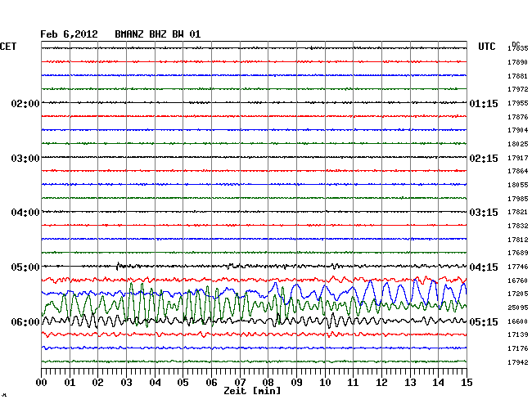The image size is (532, 404).
Task: Select the CET time label '04:00'
Action: pos(25,213)
